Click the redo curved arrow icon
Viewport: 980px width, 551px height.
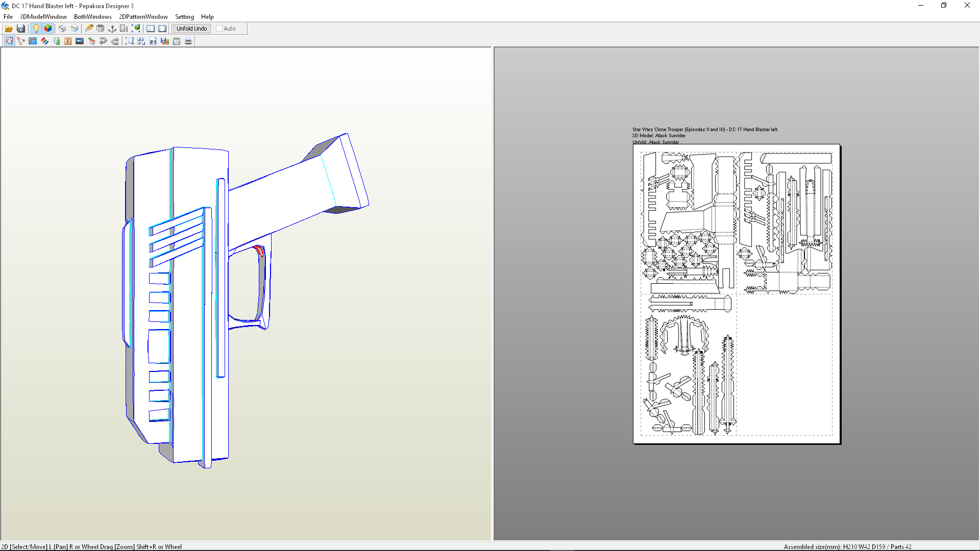tap(115, 41)
